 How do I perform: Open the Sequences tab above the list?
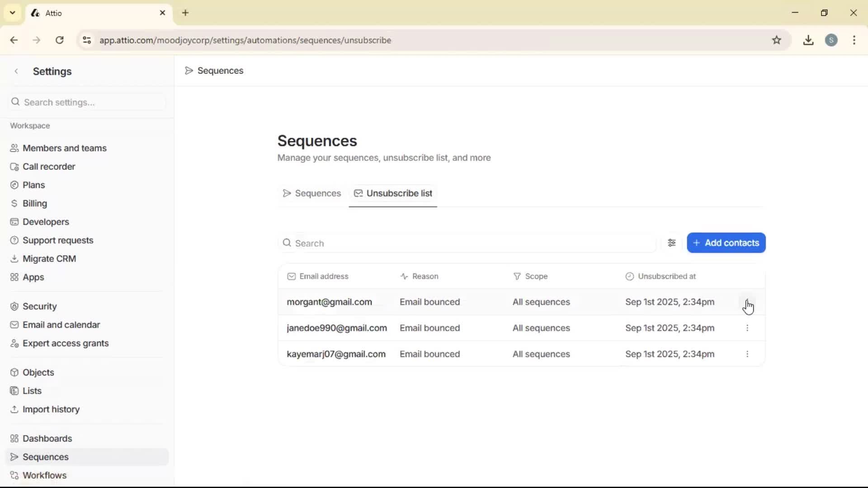click(311, 193)
